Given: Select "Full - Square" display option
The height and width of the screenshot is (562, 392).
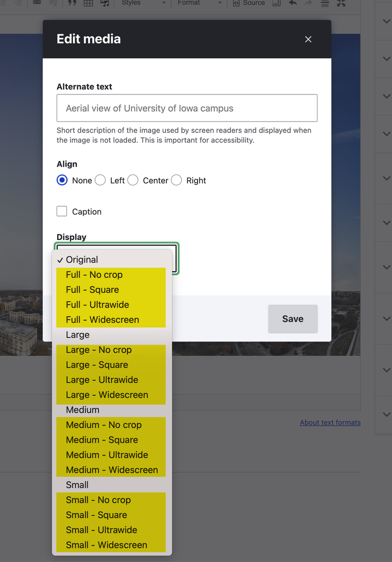Looking at the screenshot, I should coord(92,289).
